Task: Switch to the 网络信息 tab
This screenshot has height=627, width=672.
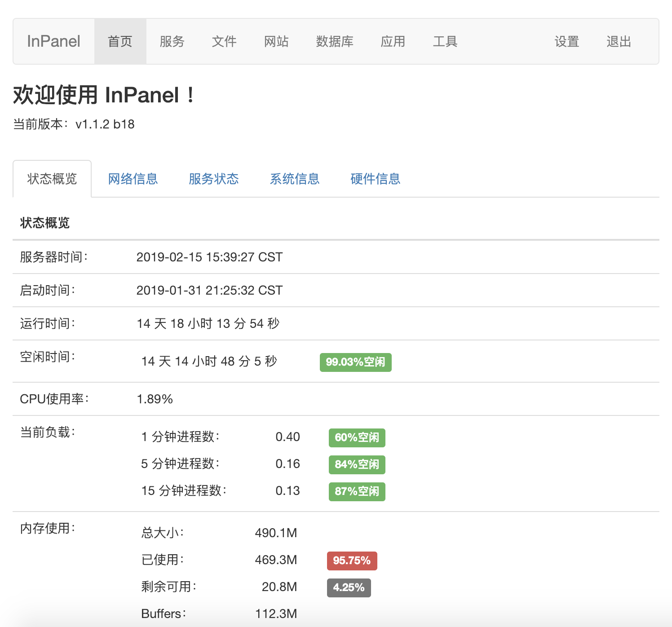Action: tap(133, 179)
